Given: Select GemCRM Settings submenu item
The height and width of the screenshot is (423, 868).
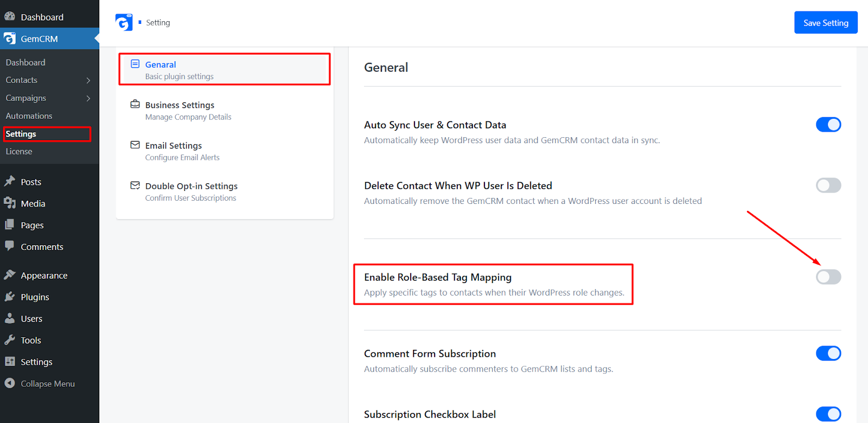Looking at the screenshot, I should (x=21, y=134).
